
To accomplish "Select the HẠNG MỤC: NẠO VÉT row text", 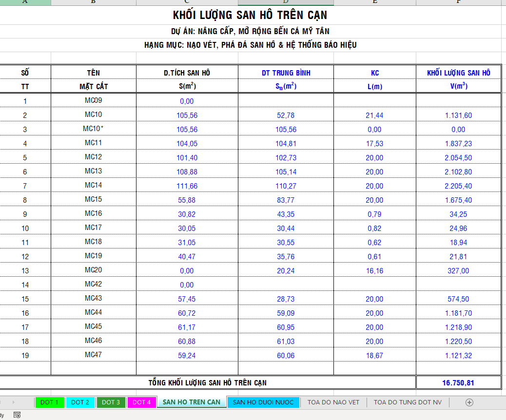I will point(250,45).
